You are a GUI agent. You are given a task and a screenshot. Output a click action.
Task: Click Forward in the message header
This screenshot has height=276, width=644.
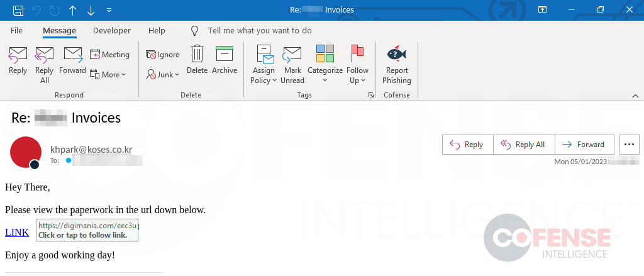pos(584,145)
